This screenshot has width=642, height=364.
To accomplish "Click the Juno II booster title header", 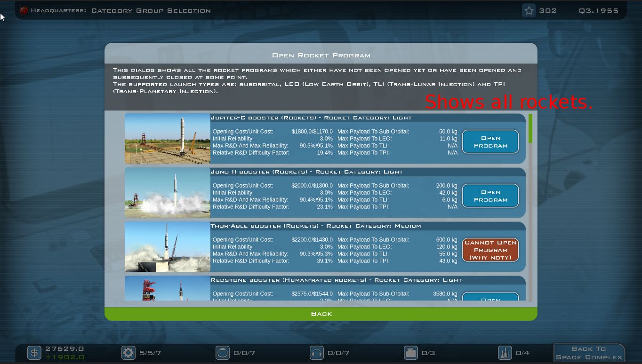I will 307,172.
